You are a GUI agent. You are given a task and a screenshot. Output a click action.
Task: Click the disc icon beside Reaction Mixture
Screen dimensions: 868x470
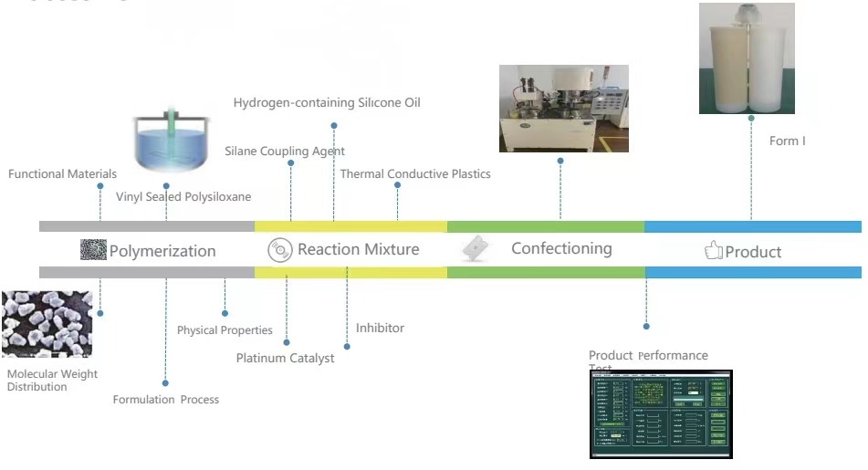[x=279, y=250]
